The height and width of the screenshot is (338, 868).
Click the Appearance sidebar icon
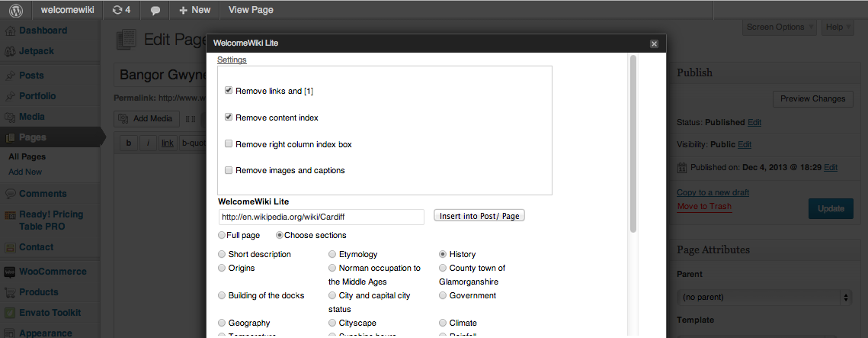coord(10,333)
